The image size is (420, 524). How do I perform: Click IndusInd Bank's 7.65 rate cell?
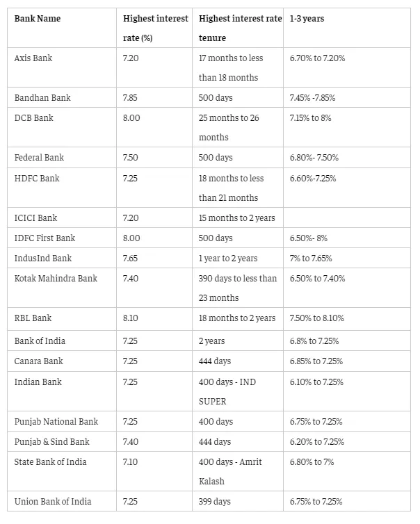154,258
